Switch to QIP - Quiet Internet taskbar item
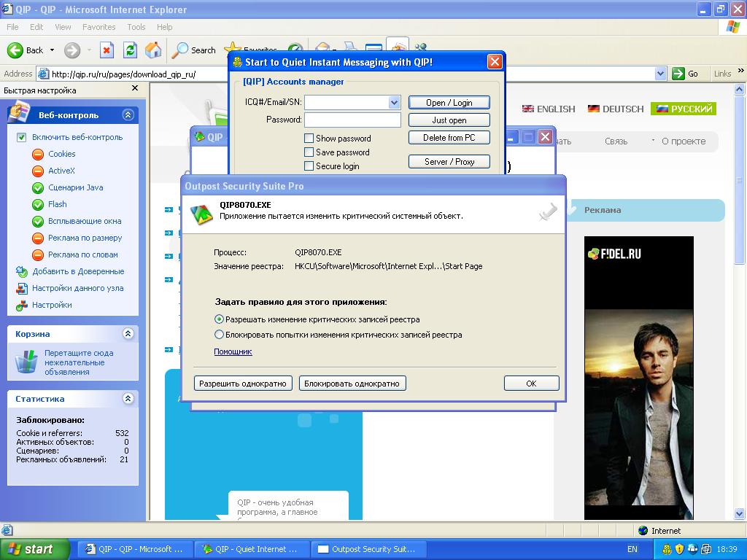 pyautogui.click(x=252, y=549)
